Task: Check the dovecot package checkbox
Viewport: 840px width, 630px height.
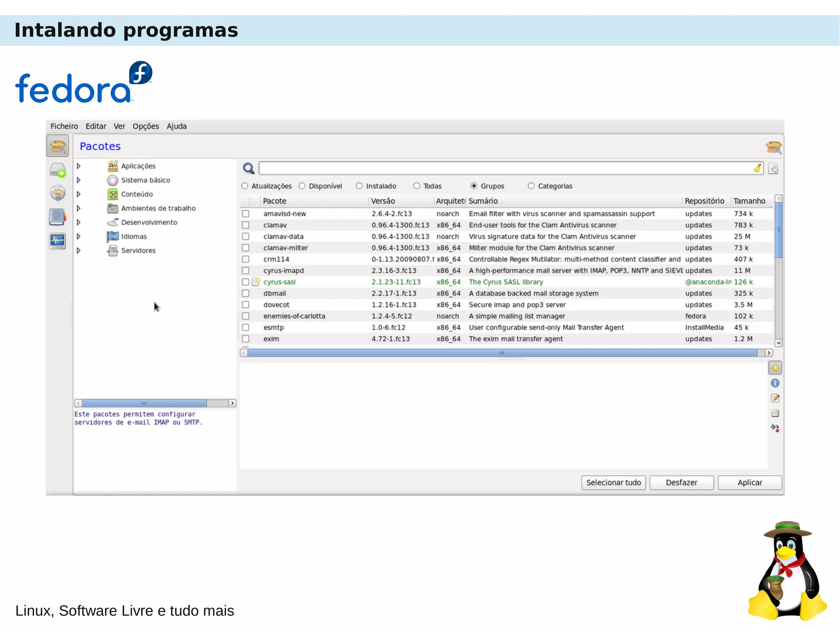Action: point(246,305)
